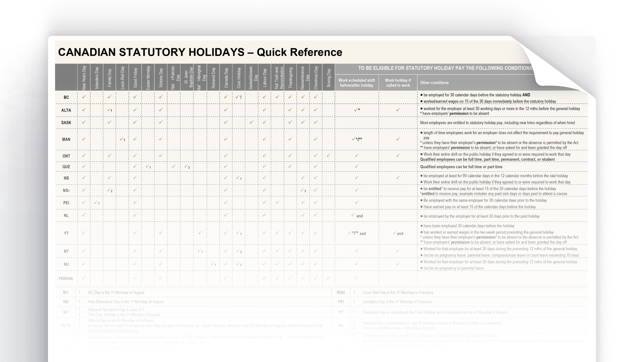
Task: Select the 'Thanksgiving' column header
Action: click(290, 77)
